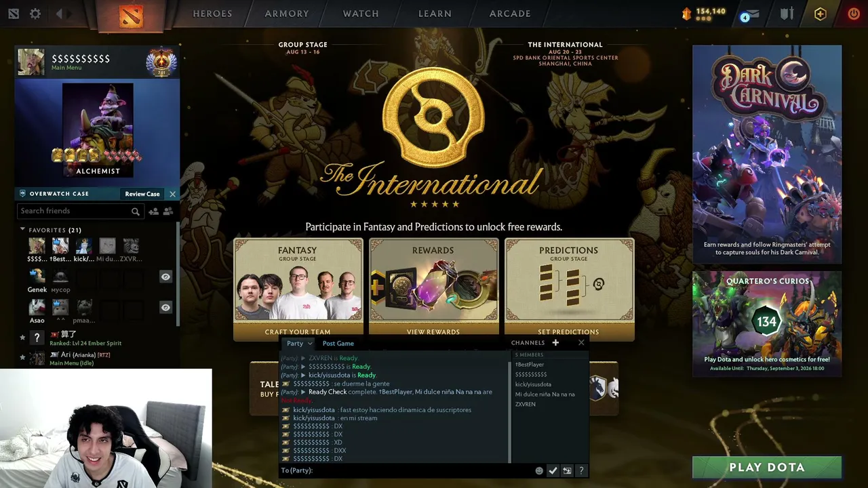The height and width of the screenshot is (488, 868).
Task: Select the kick/... favorite avatar
Action: [x=84, y=245]
